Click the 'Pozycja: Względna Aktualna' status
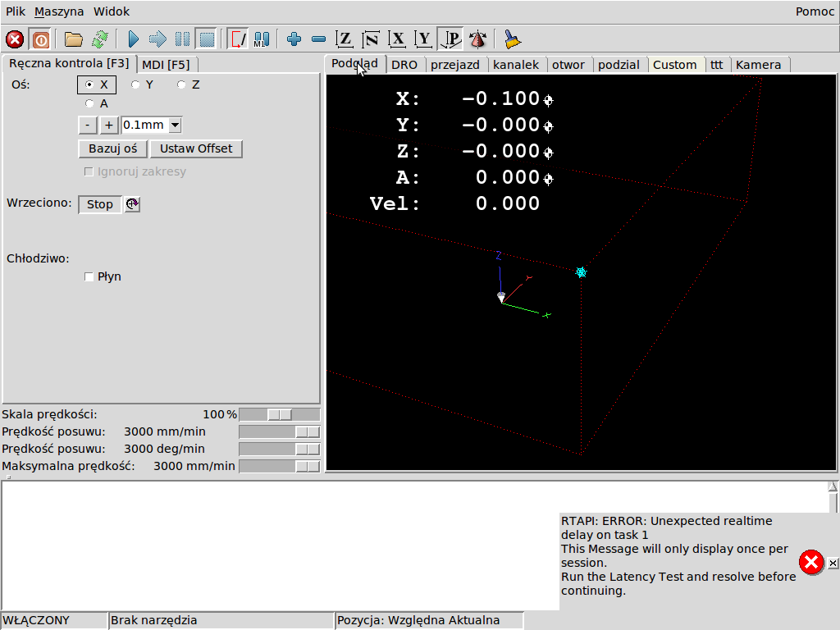Screen dimensions: 840x630 coord(429,620)
